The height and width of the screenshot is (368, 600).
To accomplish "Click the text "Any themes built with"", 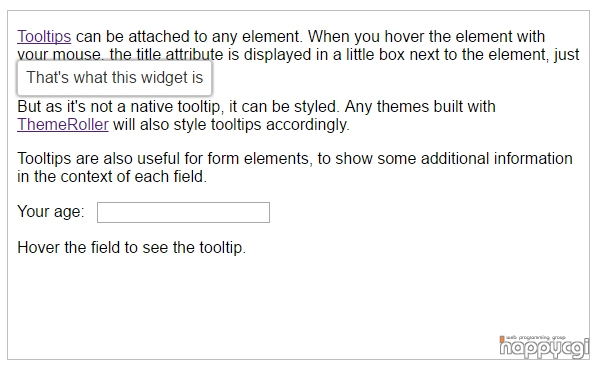I will (420, 106).
